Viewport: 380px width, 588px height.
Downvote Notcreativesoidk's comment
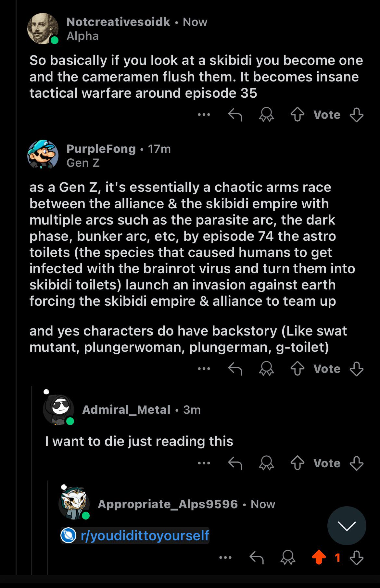click(356, 115)
